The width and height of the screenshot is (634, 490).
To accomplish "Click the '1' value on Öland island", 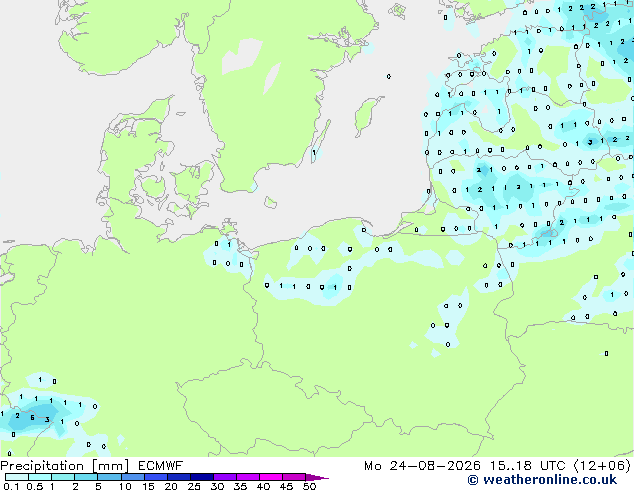I will pos(314,152).
